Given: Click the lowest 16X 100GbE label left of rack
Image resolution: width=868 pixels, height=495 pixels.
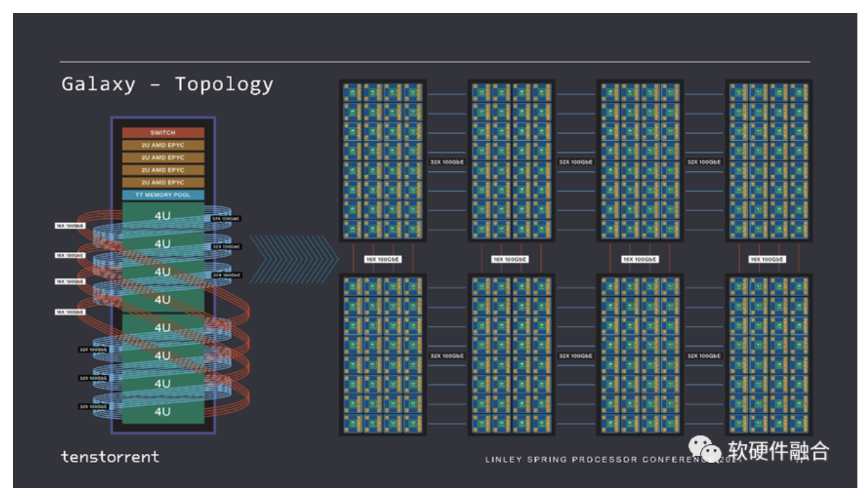Looking at the screenshot, I should [x=69, y=312].
